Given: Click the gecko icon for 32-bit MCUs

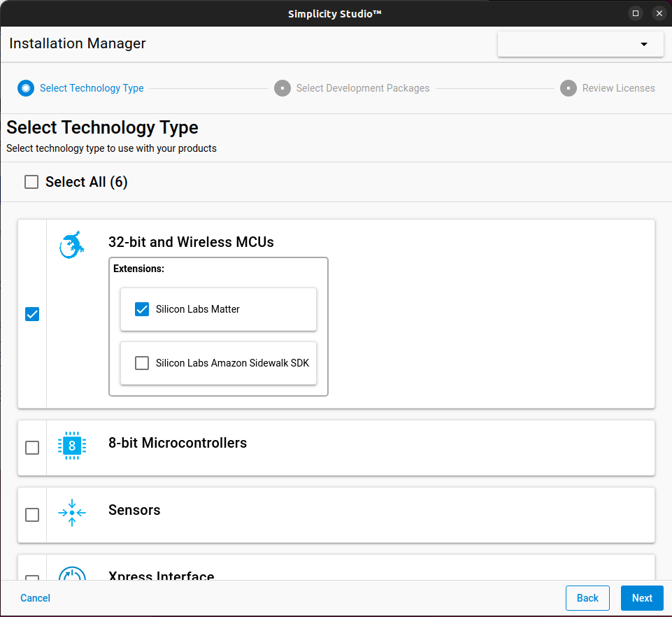Looking at the screenshot, I should [72, 245].
